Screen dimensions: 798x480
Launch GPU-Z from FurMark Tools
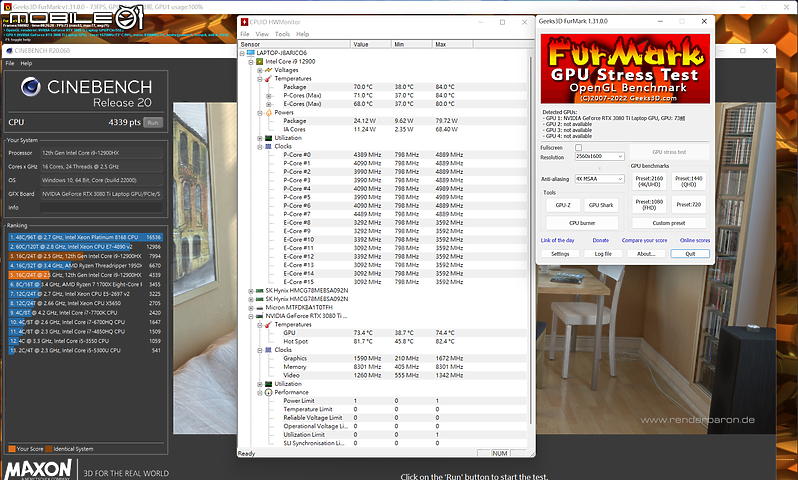click(x=563, y=205)
